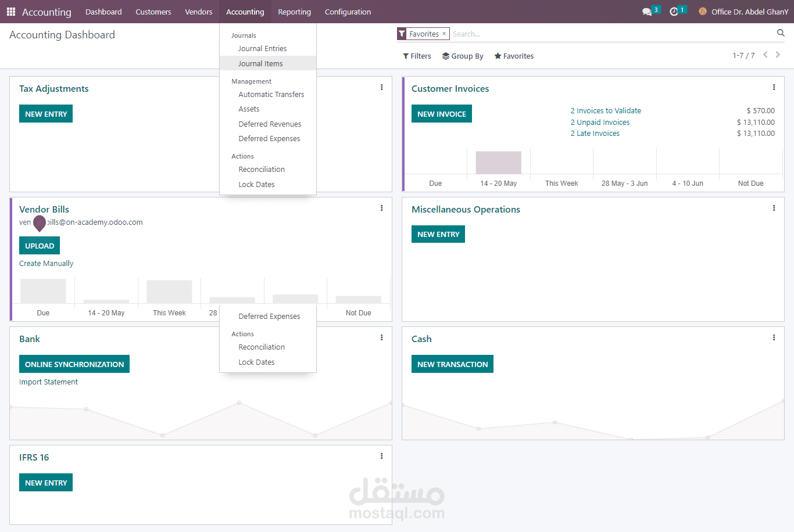Open Tax Adjustments card options menu
This screenshot has width=794, height=532.
pyautogui.click(x=381, y=87)
